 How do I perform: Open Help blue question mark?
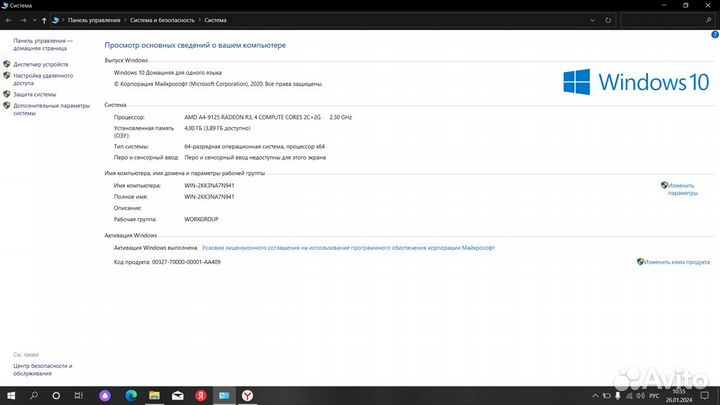pyautogui.click(x=714, y=34)
